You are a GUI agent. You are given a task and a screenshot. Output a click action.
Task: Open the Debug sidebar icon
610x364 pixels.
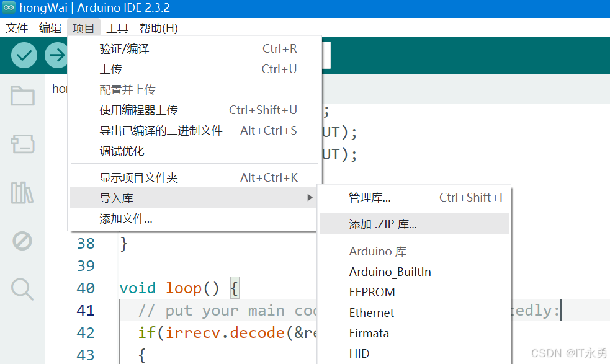22,241
